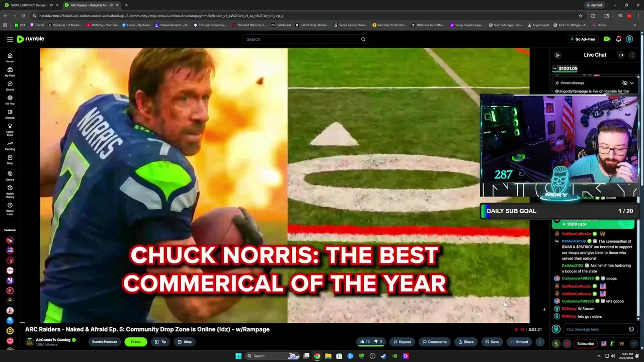
Task: Click the Rumble logo
Action: tap(31, 39)
